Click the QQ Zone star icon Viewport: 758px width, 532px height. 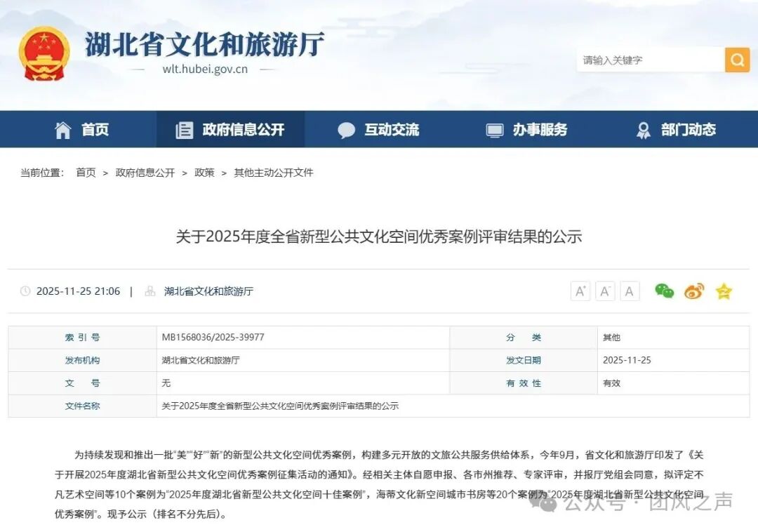click(x=724, y=291)
